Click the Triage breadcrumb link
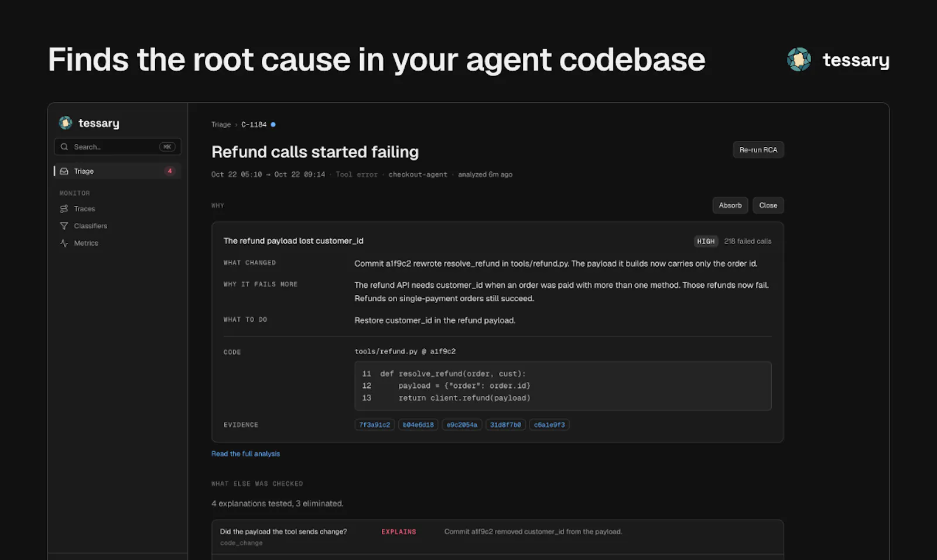Image resolution: width=937 pixels, height=560 pixels. pyautogui.click(x=221, y=125)
